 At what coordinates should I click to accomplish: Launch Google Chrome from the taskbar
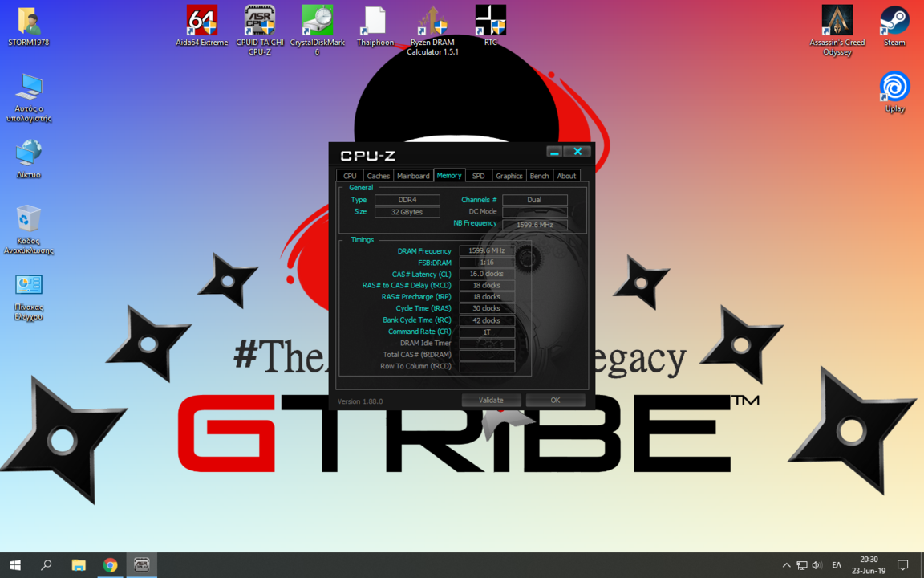tap(110, 565)
